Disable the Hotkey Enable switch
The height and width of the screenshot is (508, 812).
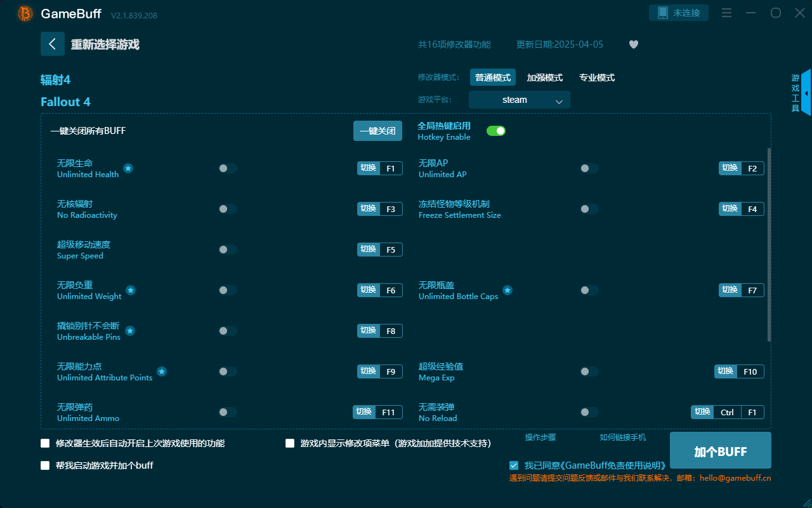click(495, 130)
